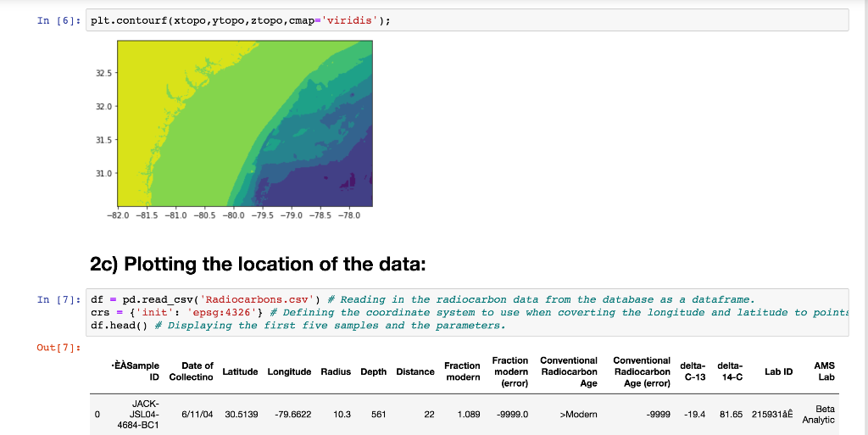Click the 'Conventional Radiocarbon Age' column header

[569, 372]
